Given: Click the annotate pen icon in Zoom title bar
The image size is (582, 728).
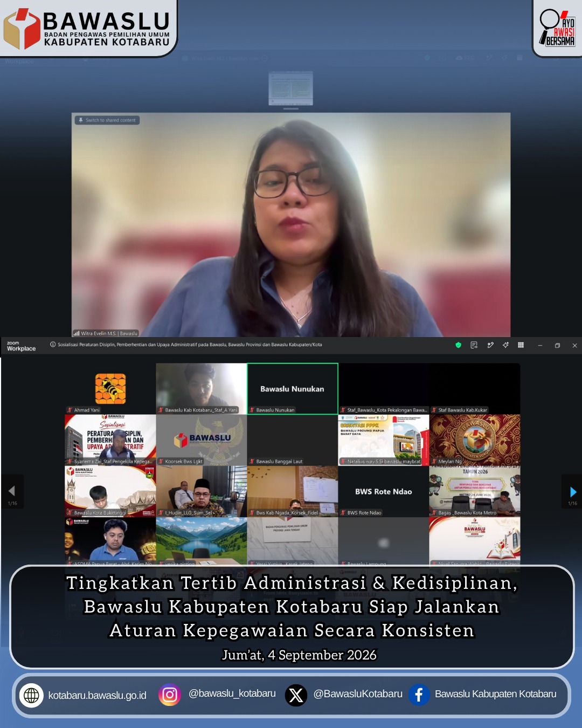Looking at the screenshot, I should tap(490, 345).
